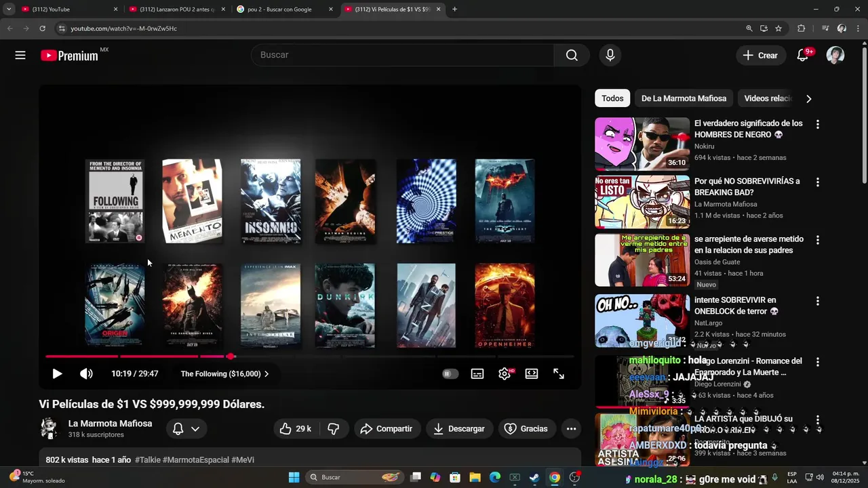Open the Chrome zoom magnifier in address bar

tap(749, 28)
